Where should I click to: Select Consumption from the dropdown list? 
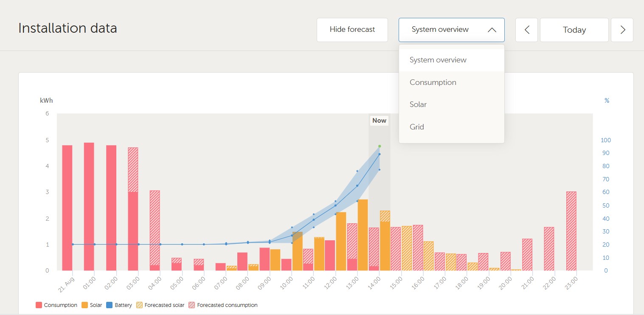tap(433, 82)
